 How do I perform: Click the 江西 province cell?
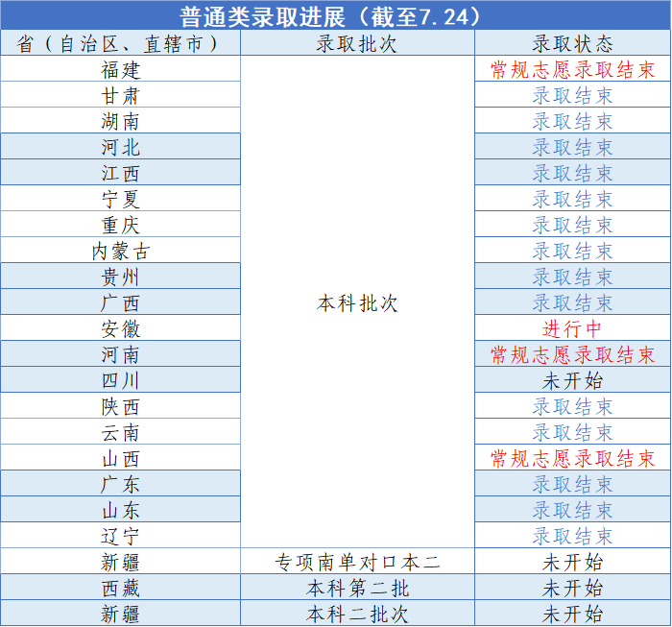(120, 173)
